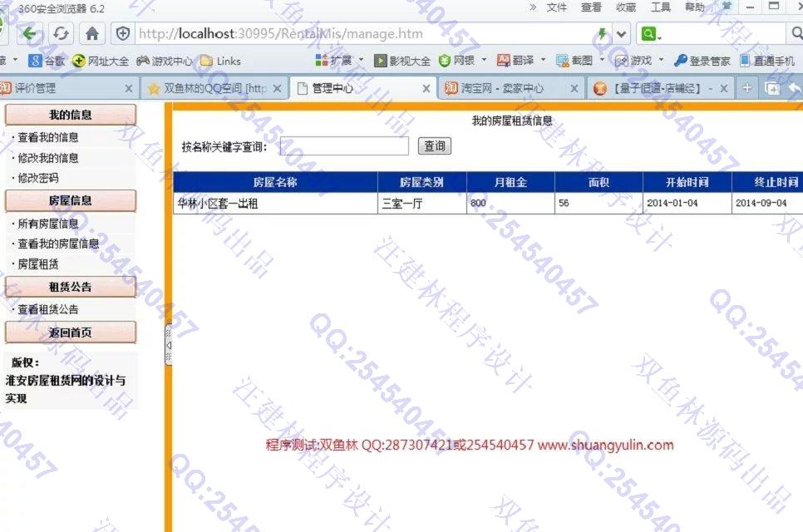Open address bar history dropdown arrow
Viewport: 803px width, 532px height.
[x=621, y=34]
